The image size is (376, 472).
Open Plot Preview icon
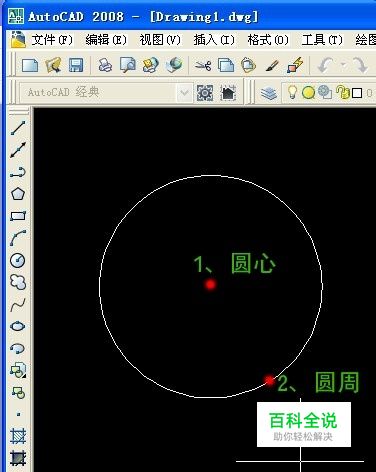[x=128, y=65]
